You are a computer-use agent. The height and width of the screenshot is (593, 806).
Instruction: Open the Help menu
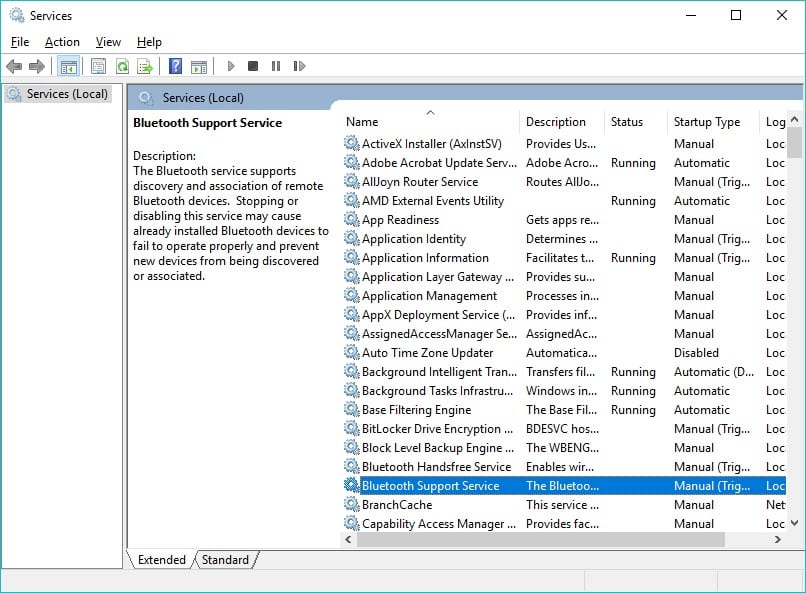(149, 42)
